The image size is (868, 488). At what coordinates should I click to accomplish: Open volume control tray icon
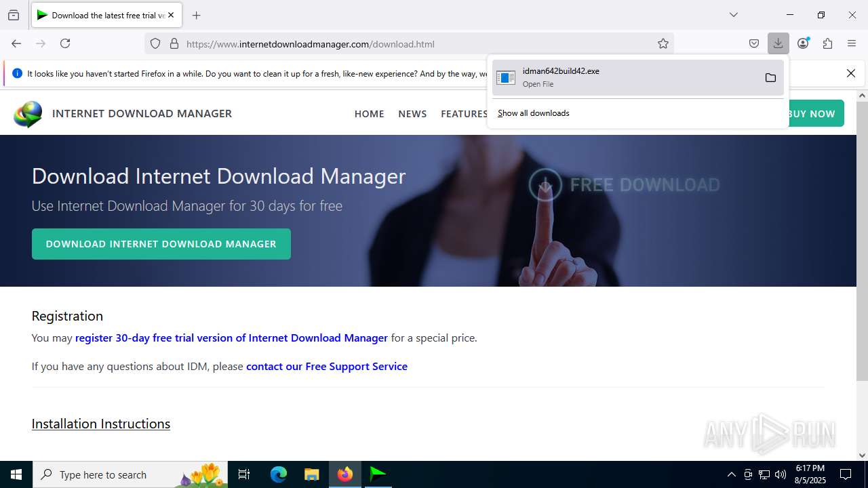pos(781,474)
